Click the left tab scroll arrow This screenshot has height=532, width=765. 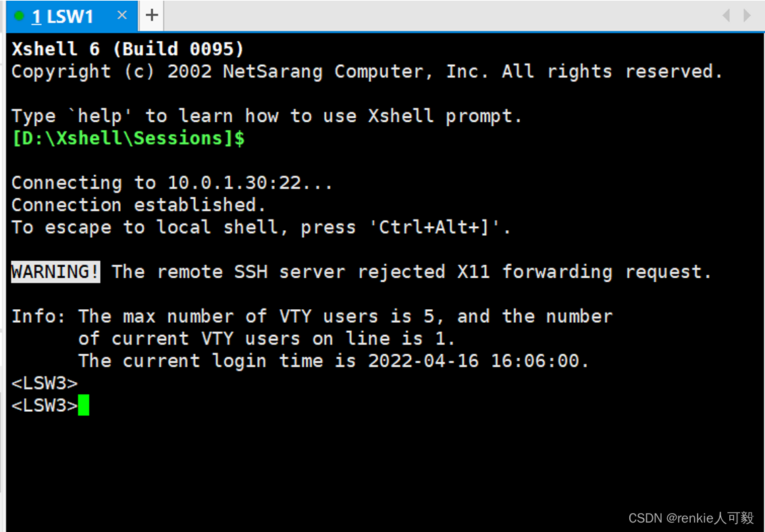pos(726,16)
